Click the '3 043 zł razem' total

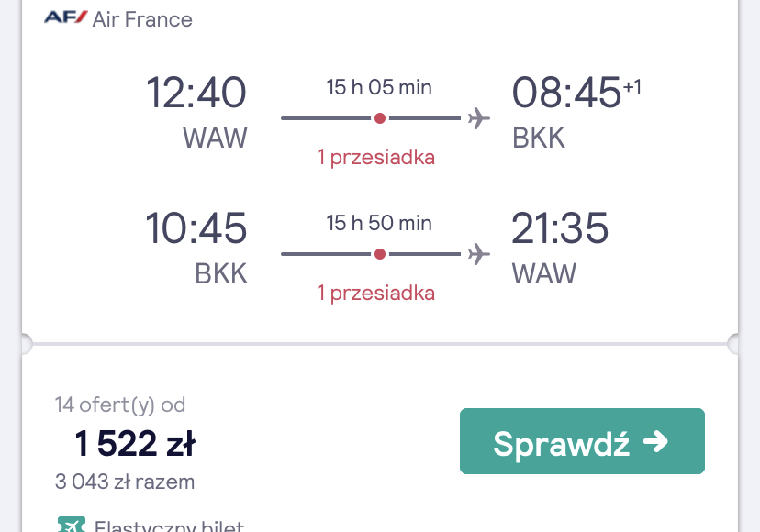click(x=125, y=482)
